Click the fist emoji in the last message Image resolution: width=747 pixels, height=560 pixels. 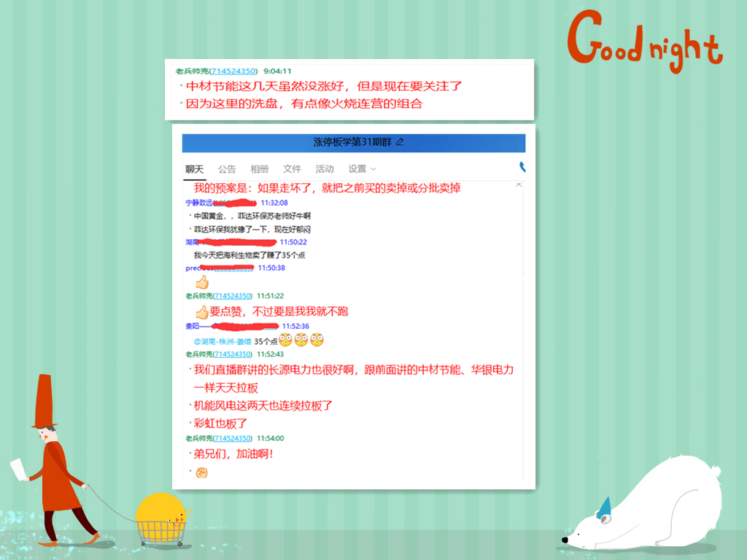point(202,472)
